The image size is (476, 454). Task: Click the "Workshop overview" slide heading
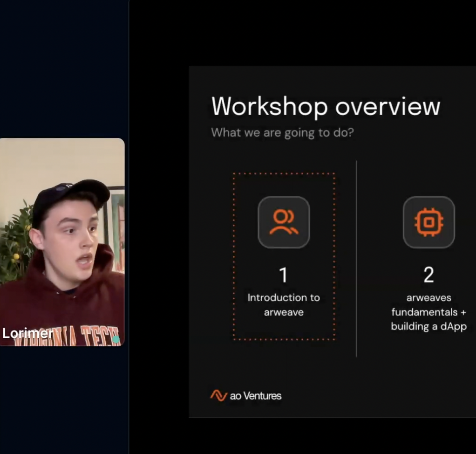tap(325, 106)
